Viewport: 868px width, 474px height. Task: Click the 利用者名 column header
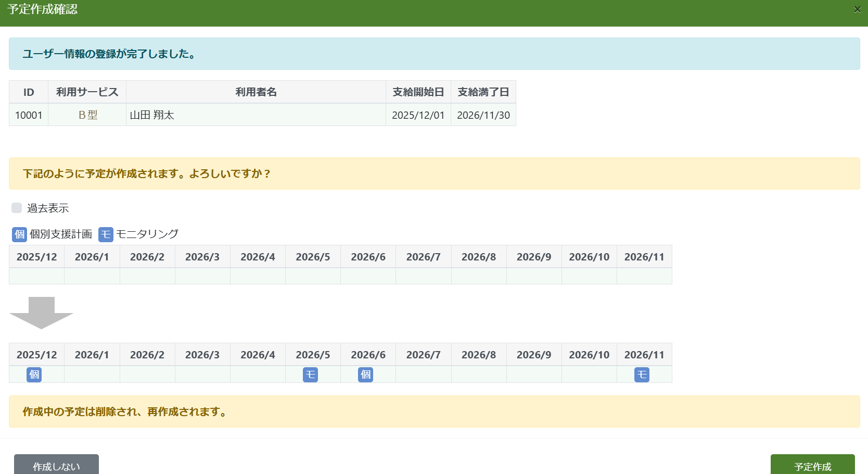coord(256,92)
